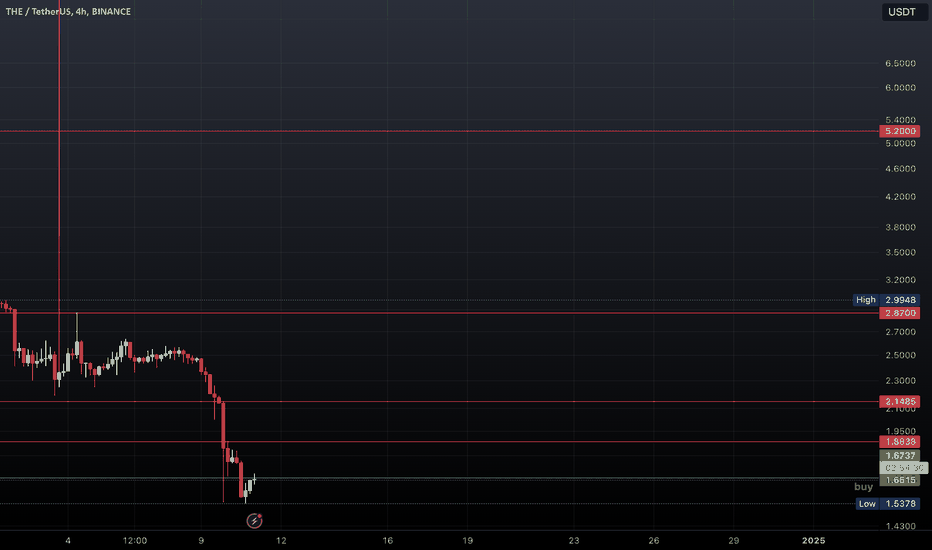
Task: Select the 1.8838 red price label
Action: pyautogui.click(x=899, y=442)
